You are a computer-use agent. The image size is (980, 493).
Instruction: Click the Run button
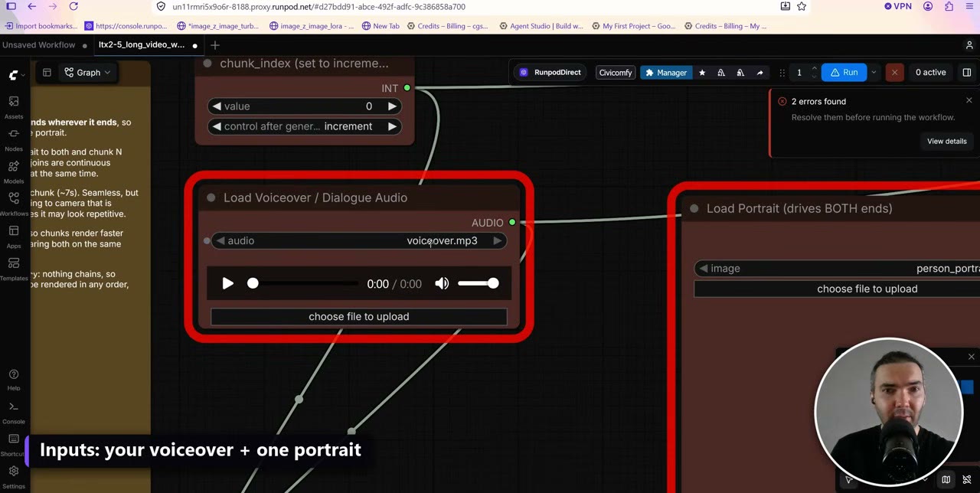tap(844, 73)
